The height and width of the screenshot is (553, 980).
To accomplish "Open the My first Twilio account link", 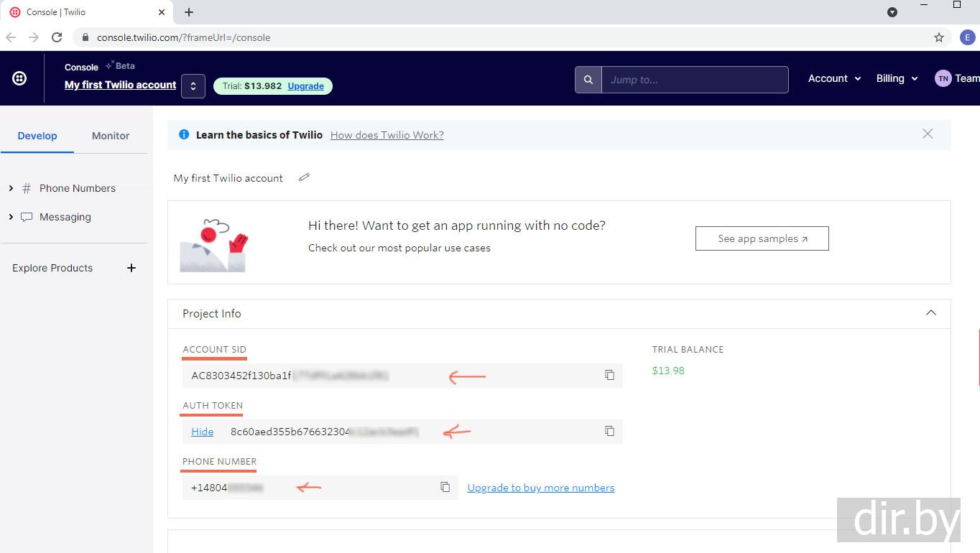I will (x=120, y=85).
